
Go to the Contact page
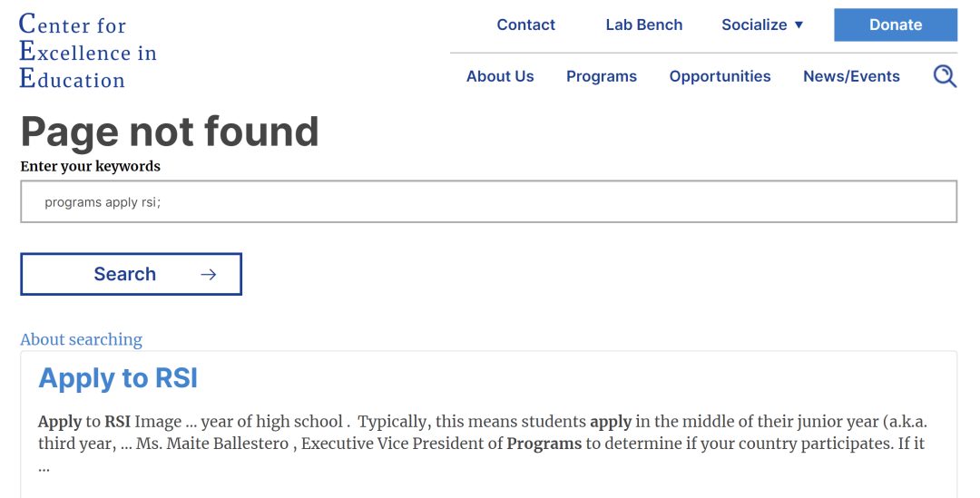tap(525, 25)
